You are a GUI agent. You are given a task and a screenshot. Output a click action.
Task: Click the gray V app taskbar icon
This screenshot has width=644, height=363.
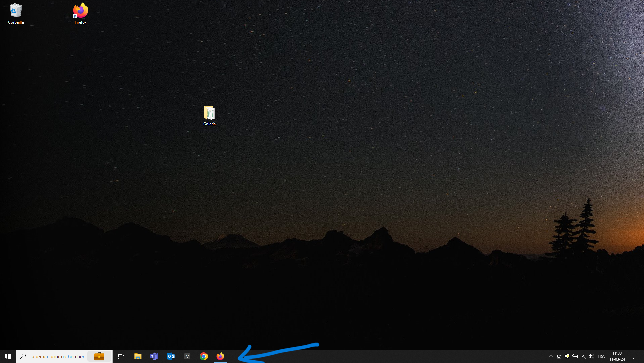tap(187, 356)
